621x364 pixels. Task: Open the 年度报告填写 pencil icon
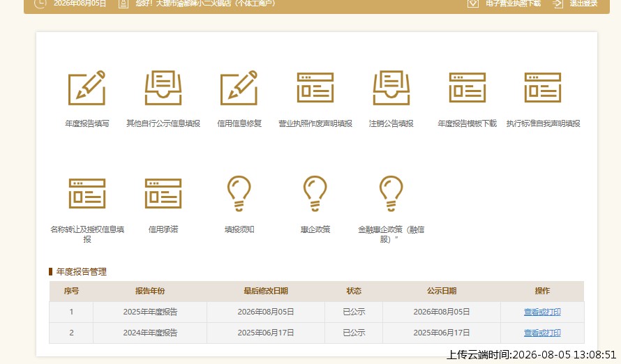coord(87,87)
